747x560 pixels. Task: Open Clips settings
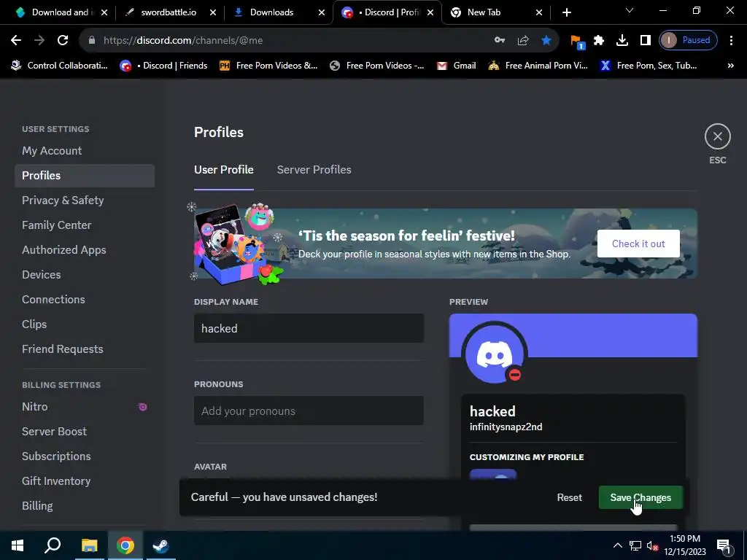pos(85,324)
